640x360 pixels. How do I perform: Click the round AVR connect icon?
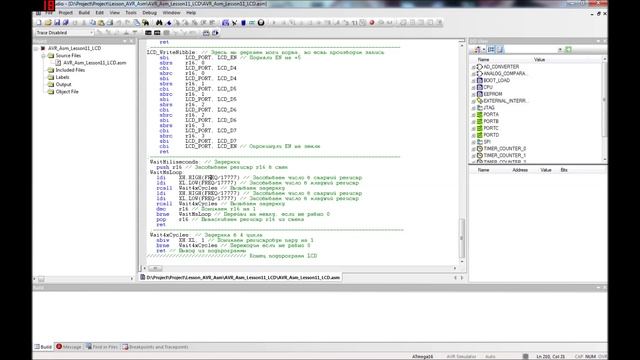point(261,23)
